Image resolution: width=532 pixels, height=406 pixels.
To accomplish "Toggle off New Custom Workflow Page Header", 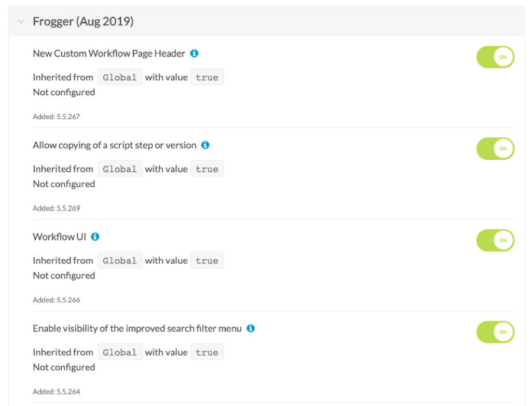I will tap(495, 57).
